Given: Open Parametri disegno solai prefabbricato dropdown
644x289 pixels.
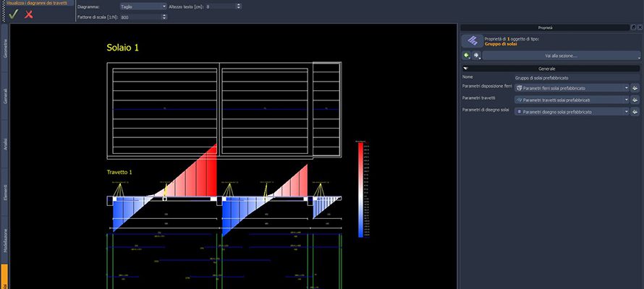Looking at the screenshot, I should click(572, 111).
